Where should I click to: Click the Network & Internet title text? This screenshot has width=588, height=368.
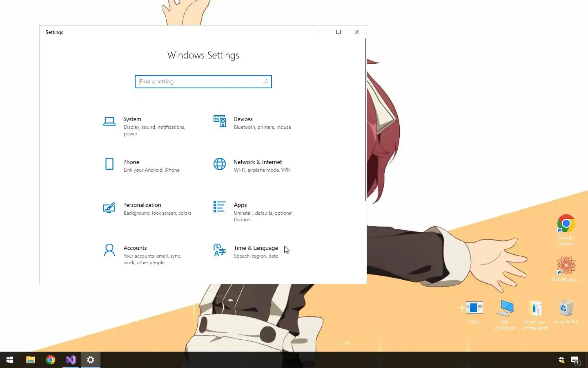pos(258,162)
